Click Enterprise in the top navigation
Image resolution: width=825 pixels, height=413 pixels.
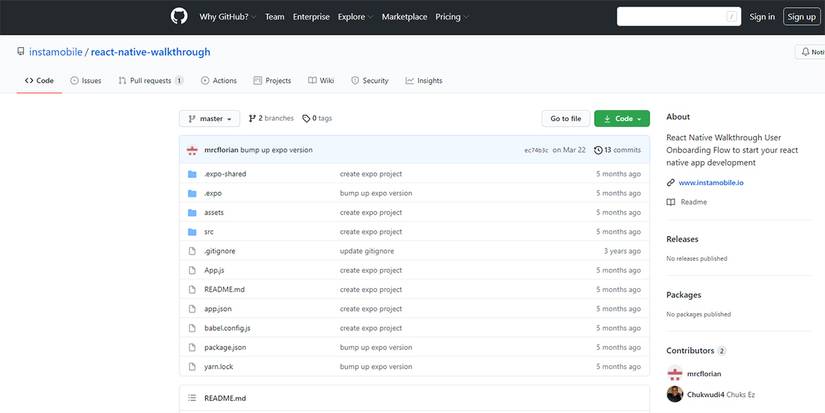(x=311, y=17)
